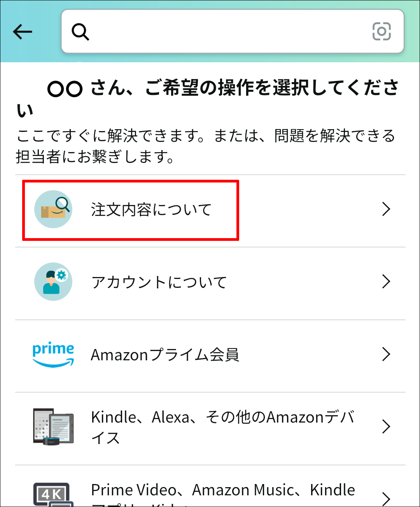420x507 pixels.
Task: Expand 注文内容について chevron arrow
Action: point(386,209)
